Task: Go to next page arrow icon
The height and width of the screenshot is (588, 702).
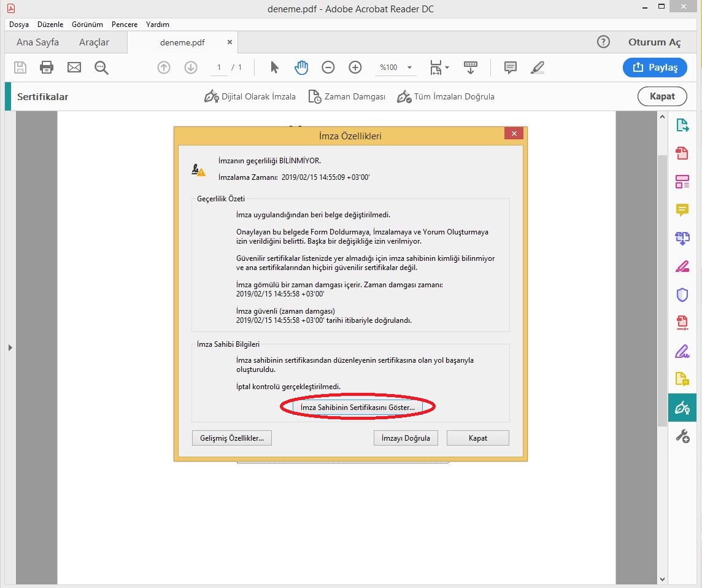Action: [x=191, y=68]
